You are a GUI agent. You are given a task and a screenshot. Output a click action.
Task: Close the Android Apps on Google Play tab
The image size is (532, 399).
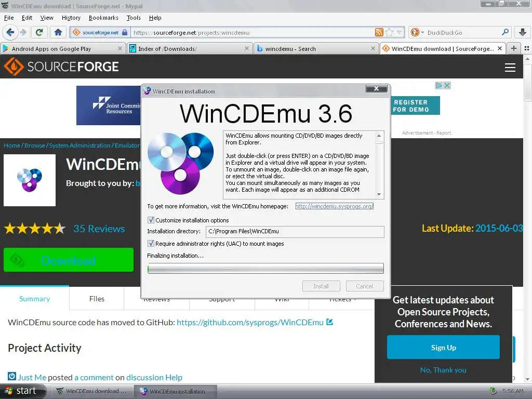(x=120, y=48)
